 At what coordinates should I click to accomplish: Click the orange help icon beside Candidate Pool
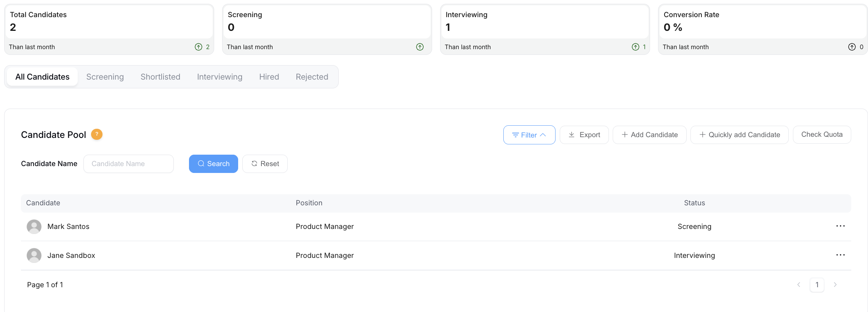pos(97,134)
